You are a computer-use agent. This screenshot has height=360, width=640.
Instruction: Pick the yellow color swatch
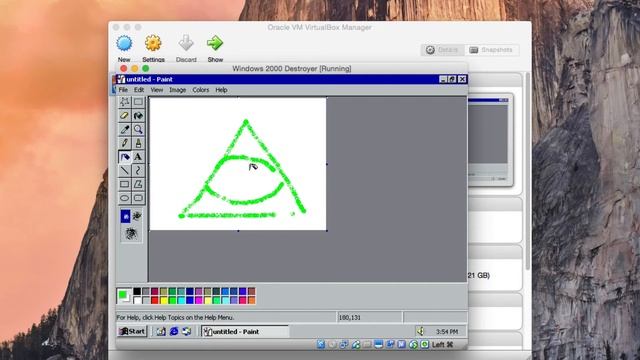164,300
